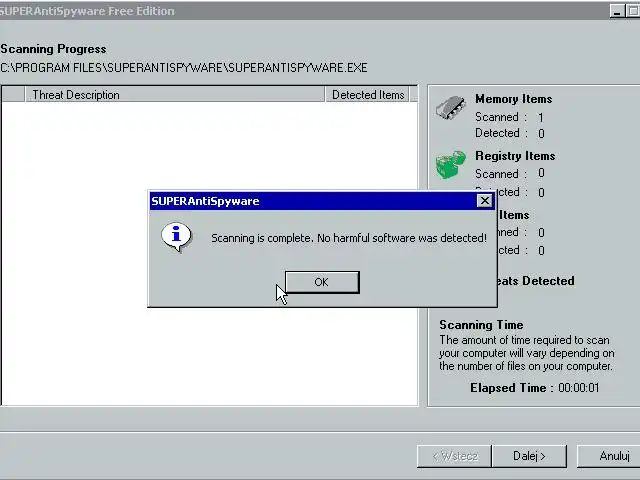The height and width of the screenshot is (480, 640).
Task: Click the Memory Items heading
Action: 513,99
